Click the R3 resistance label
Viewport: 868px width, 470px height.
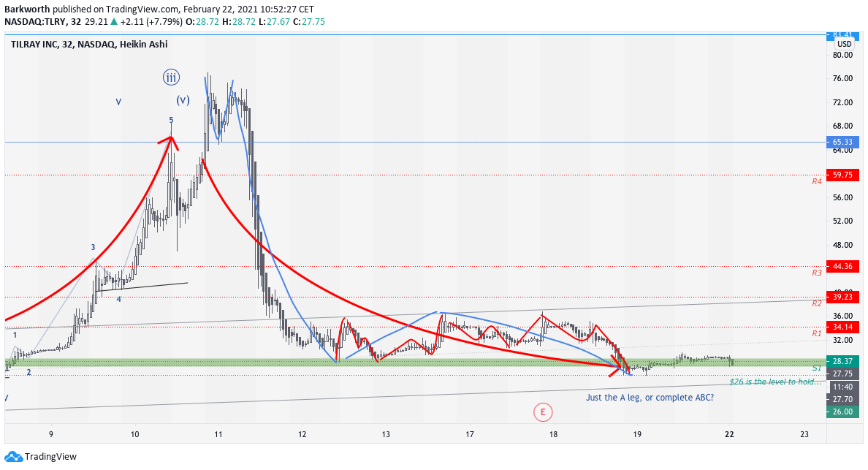817,273
